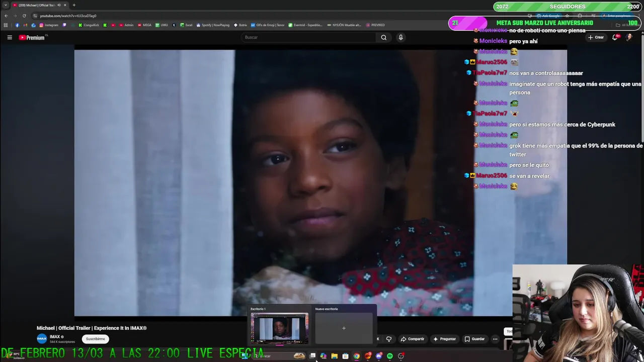The height and width of the screenshot is (362, 644).
Task: Open the YouTube hamburger guide menu
Action: [x=10, y=37]
